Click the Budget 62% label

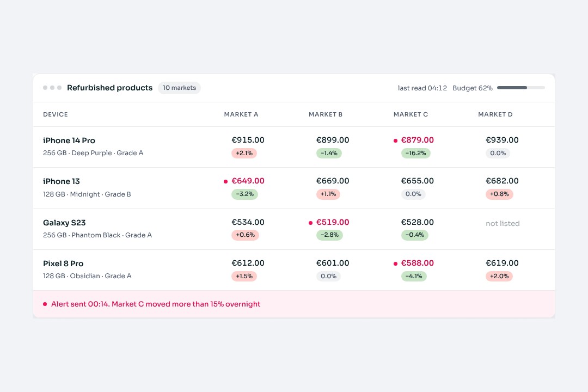(x=473, y=88)
